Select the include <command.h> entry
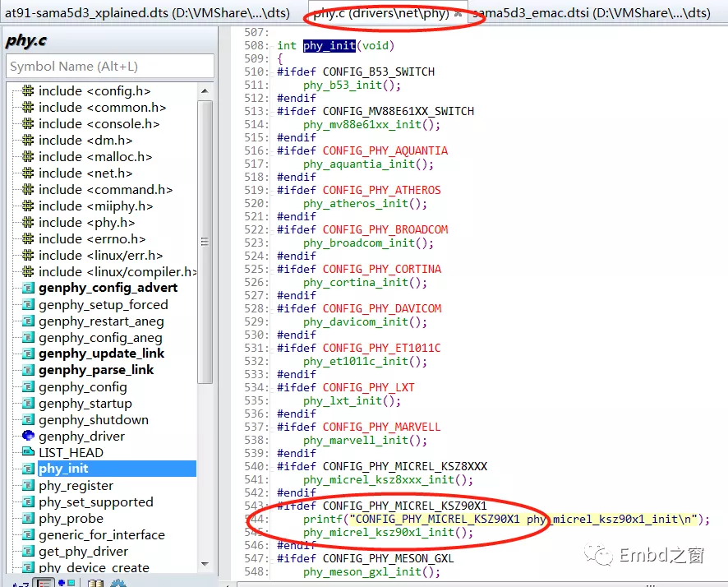728x587 pixels. [105, 189]
